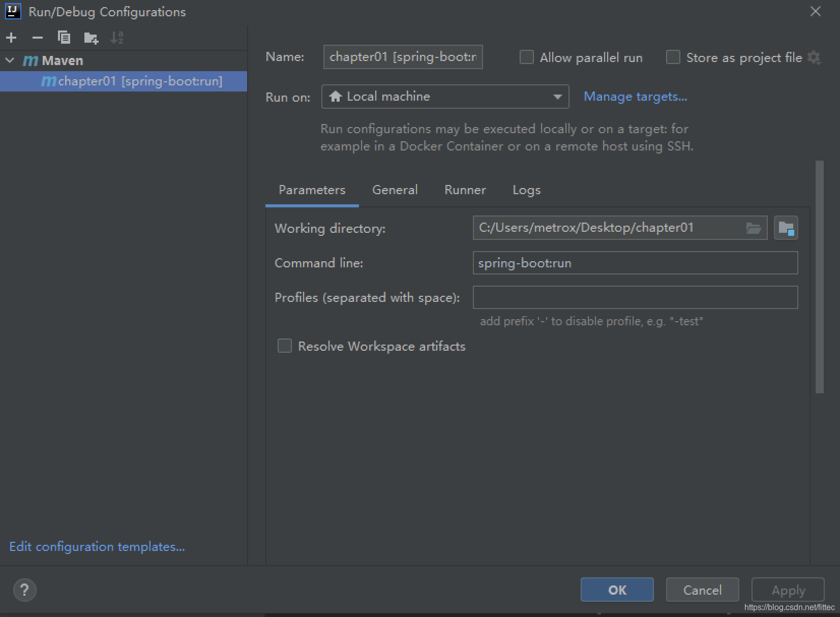Click the IntelliJ IDEA logo in title bar
Image resolution: width=840 pixels, height=617 pixels.
click(13, 11)
